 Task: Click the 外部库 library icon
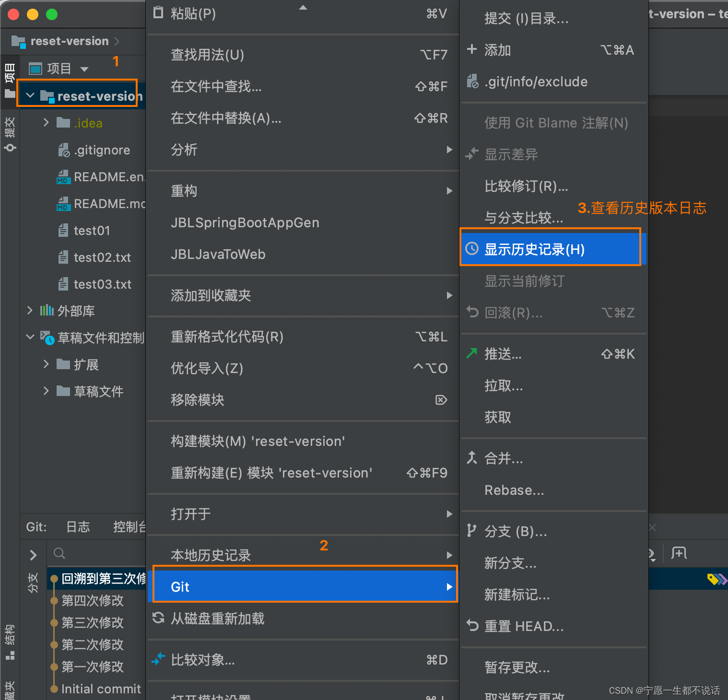coord(47,311)
